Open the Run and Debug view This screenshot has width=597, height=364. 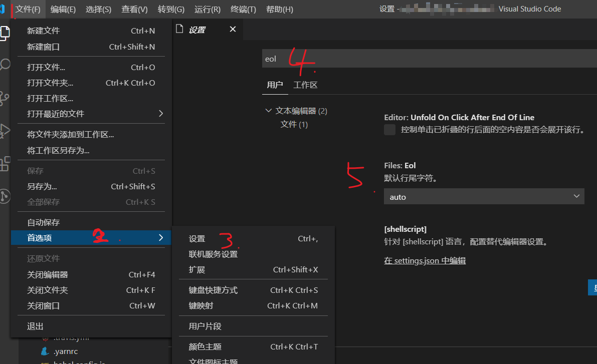click(5, 131)
